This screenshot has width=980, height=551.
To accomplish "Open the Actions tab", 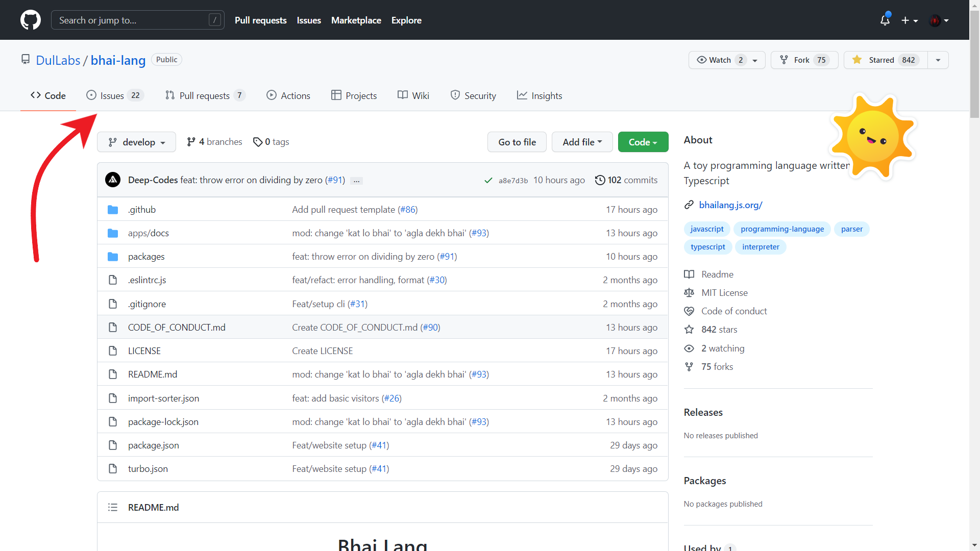I will click(x=288, y=95).
